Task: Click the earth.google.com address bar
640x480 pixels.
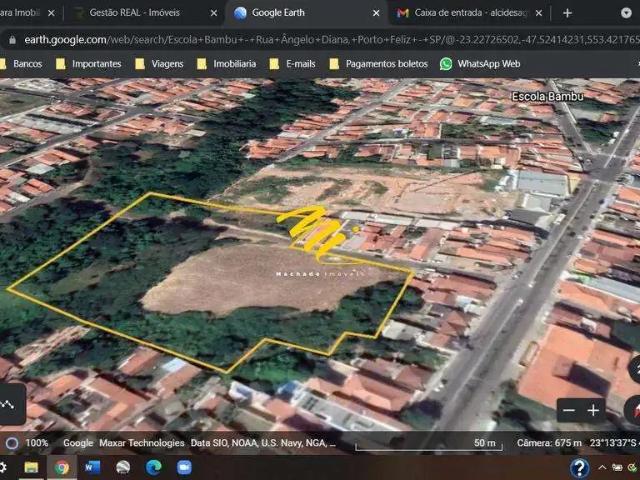Action: tap(331, 40)
